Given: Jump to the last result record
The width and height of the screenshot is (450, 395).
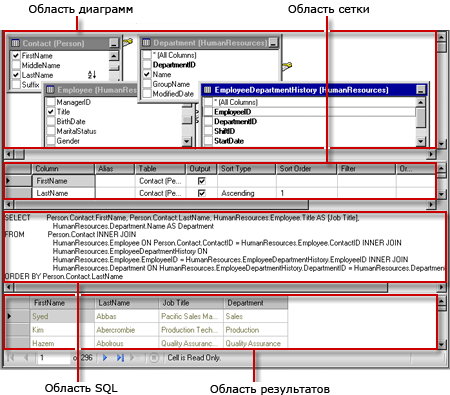Looking at the screenshot, I should (120, 358).
